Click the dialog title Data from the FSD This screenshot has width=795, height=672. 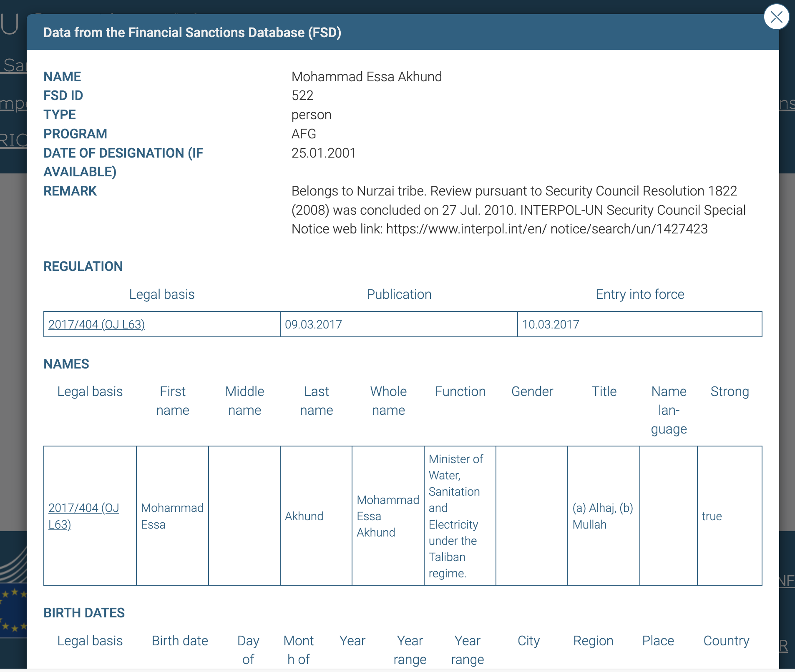[x=192, y=33]
